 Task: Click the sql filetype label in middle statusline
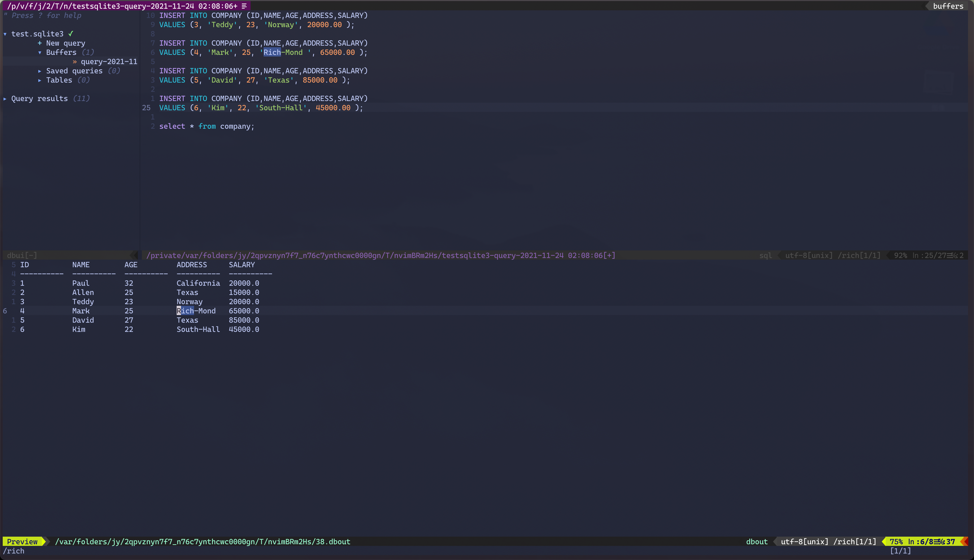pos(766,255)
